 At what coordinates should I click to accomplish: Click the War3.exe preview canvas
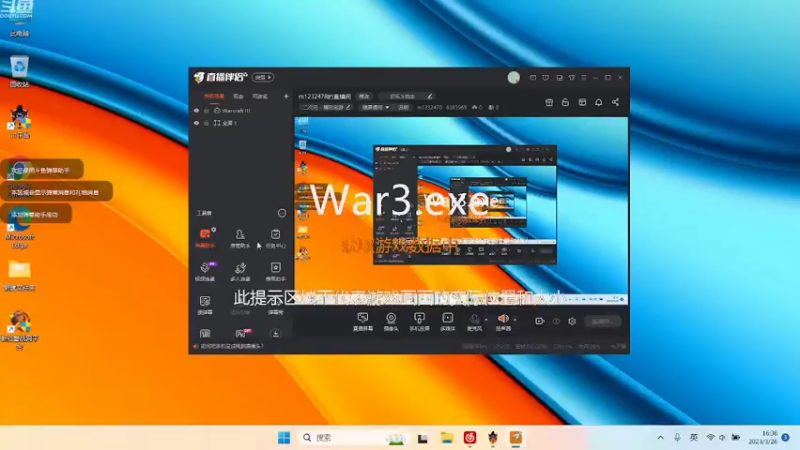click(461, 211)
